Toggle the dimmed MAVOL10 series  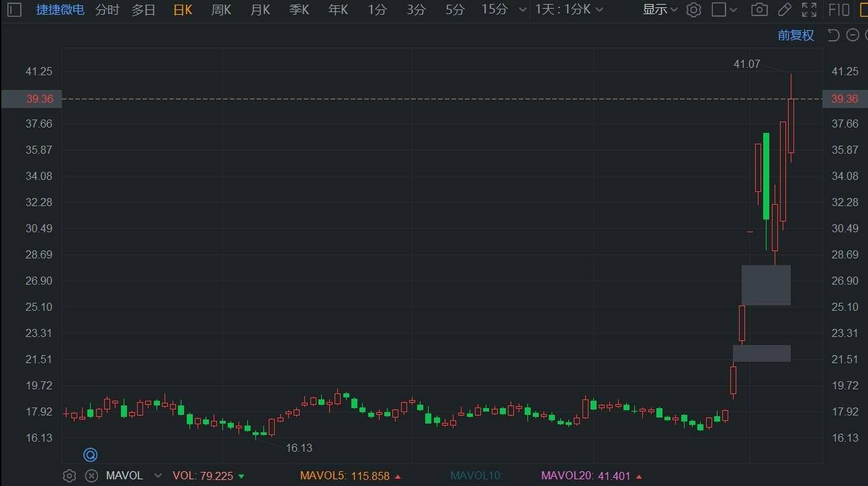[476, 476]
